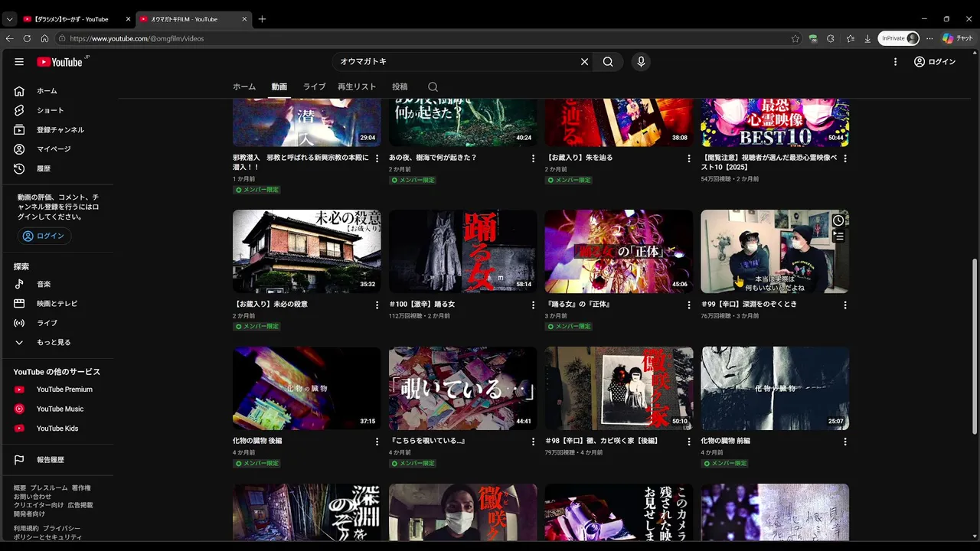Viewport: 980px width, 551px height.
Task: Switch to the ライブ channel tab
Action: [314, 86]
